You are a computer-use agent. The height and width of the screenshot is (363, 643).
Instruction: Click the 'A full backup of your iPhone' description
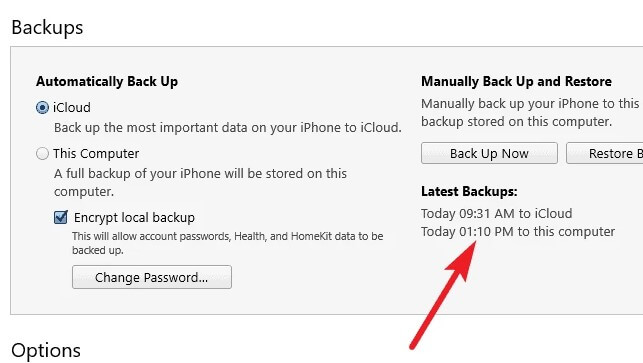point(200,182)
